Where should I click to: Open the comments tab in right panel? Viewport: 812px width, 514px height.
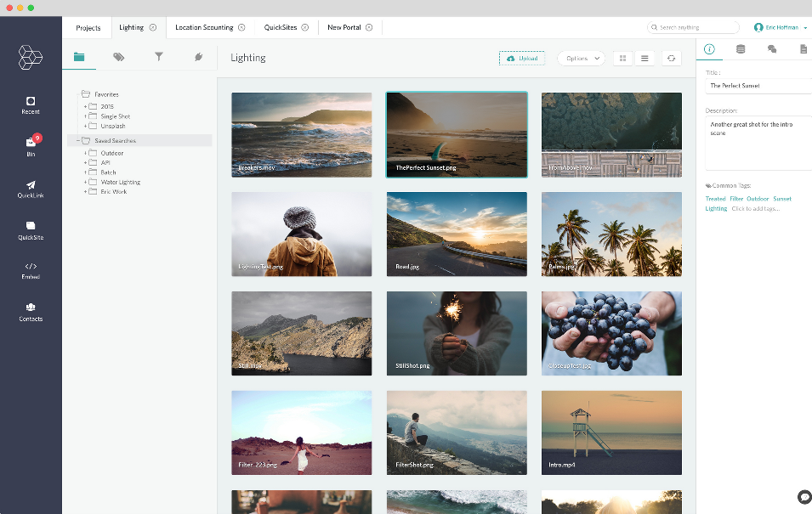pos(771,49)
